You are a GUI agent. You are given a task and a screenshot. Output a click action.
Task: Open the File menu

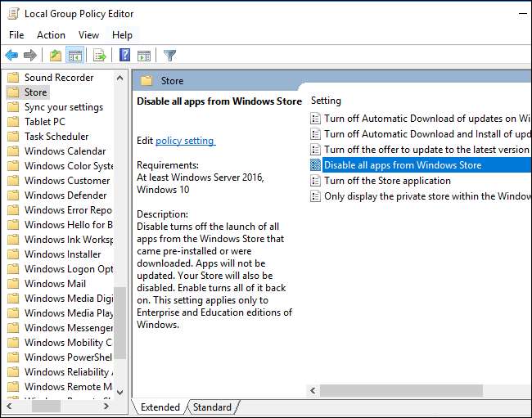click(x=16, y=35)
